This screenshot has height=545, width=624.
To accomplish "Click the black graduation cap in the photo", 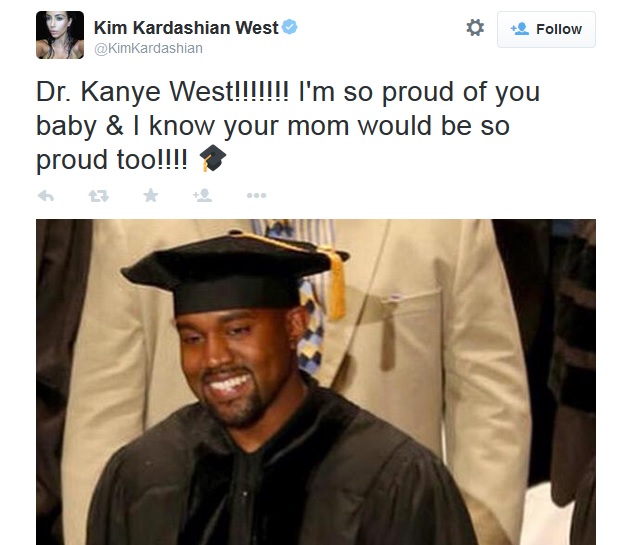I will pyautogui.click(x=235, y=271).
